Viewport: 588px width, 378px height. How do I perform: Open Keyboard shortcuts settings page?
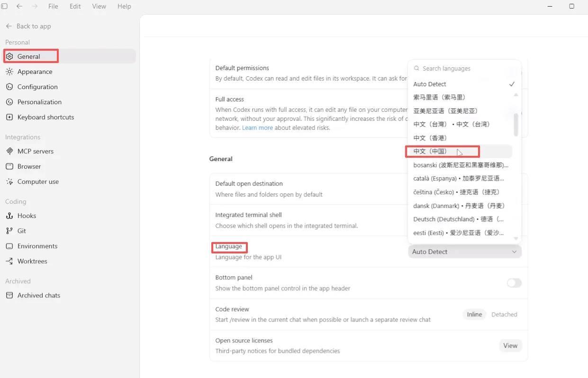[69, 117]
